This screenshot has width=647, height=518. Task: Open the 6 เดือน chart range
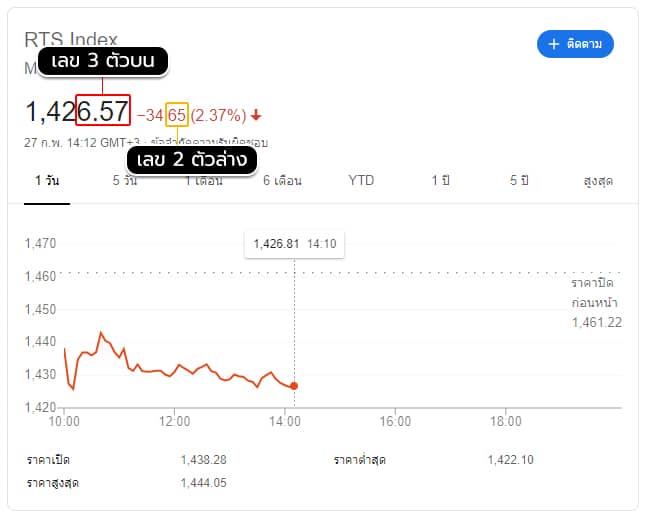pos(282,180)
